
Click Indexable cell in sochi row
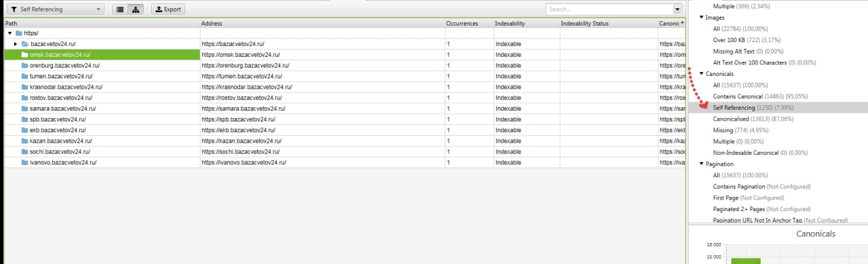(526, 152)
